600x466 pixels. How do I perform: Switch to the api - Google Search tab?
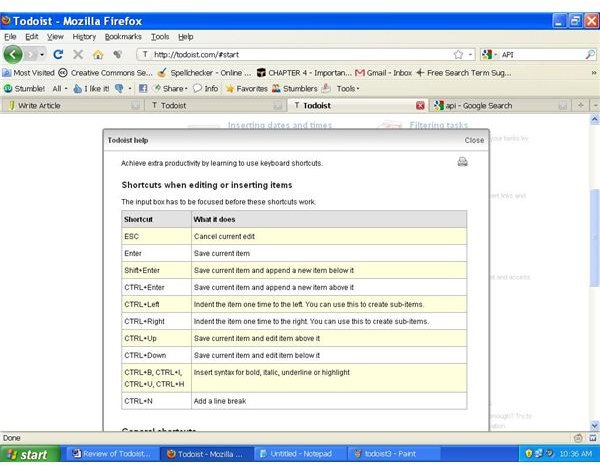[500, 106]
